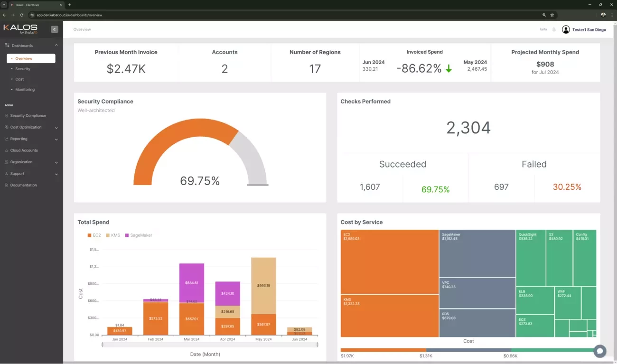Toggle KMS series in chart legend
The width and height of the screenshot is (617, 364).
click(x=112, y=235)
